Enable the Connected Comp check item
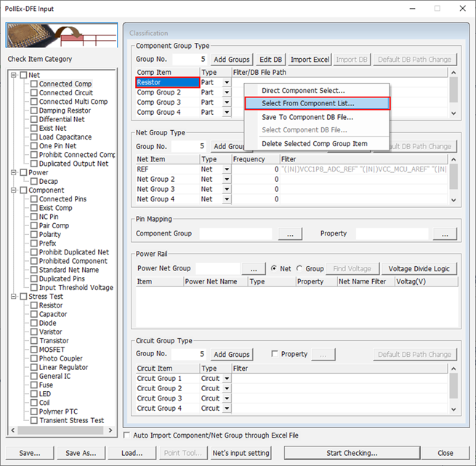 click(34, 84)
